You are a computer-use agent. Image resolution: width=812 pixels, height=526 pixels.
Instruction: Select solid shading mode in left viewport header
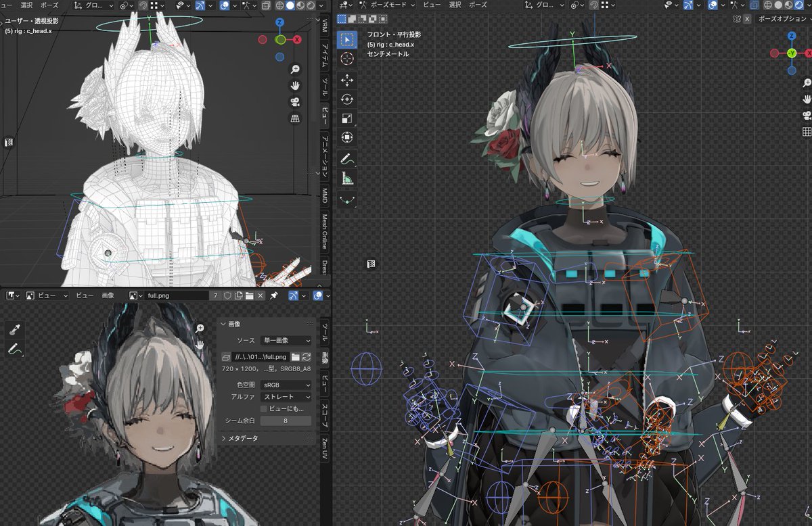290,5
